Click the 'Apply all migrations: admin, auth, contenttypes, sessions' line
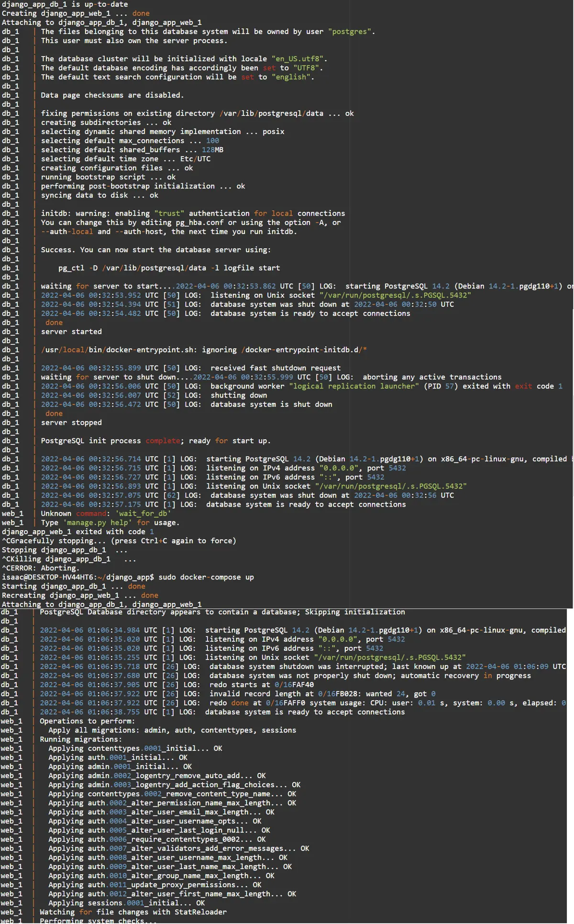This screenshot has height=924, width=574. pos(172,730)
